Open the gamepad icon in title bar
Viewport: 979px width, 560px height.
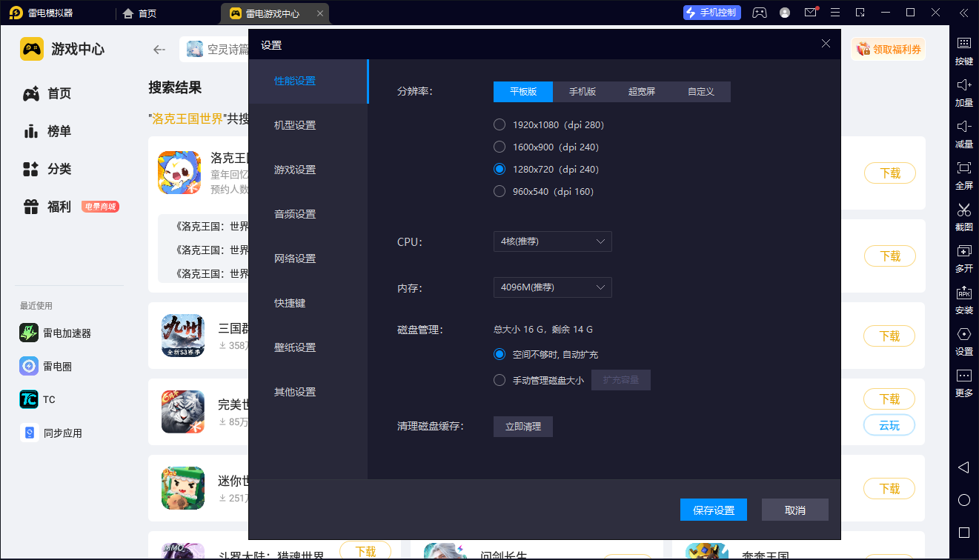pos(760,13)
